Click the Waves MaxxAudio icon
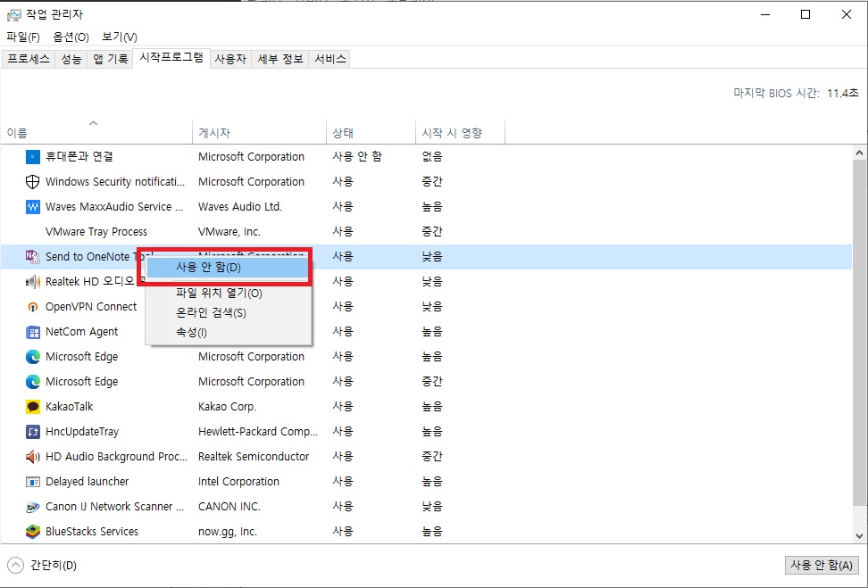This screenshot has height=588, width=868. [x=33, y=207]
